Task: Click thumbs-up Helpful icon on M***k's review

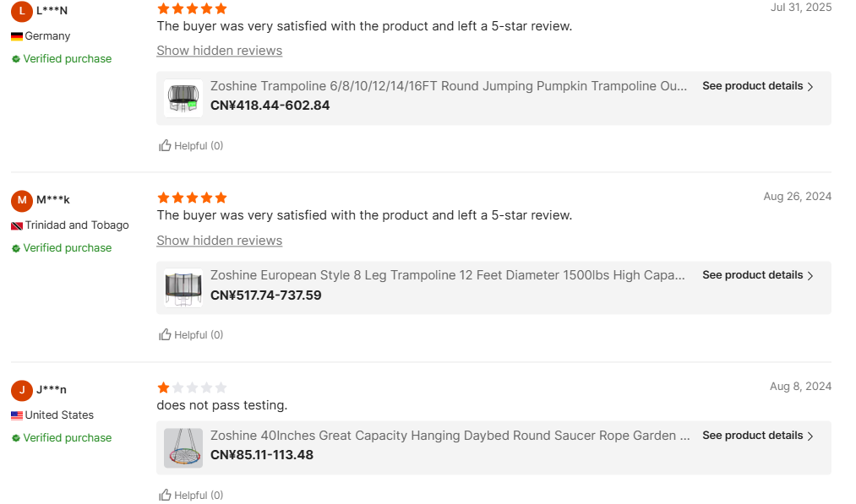Action: pyautogui.click(x=166, y=335)
